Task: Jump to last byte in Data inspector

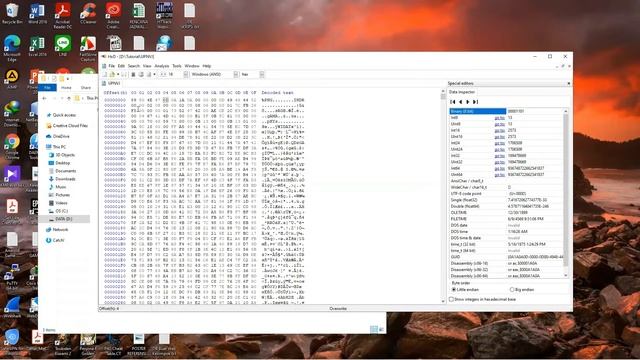Action: click(476, 102)
